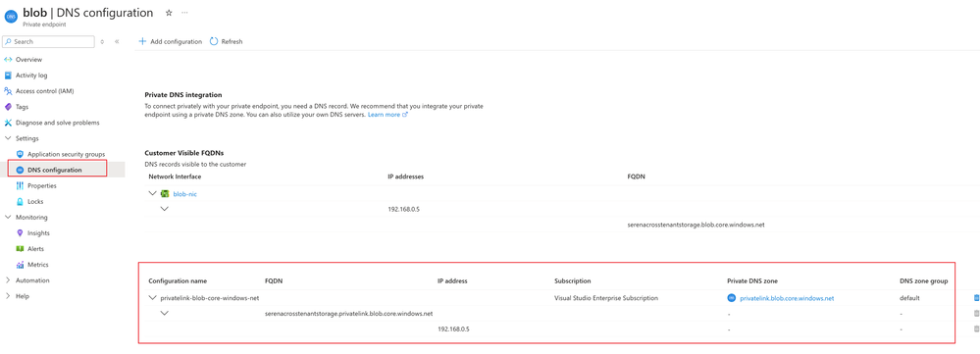Collapse the 192.168.0.5 row under blob-nic

tap(165, 209)
